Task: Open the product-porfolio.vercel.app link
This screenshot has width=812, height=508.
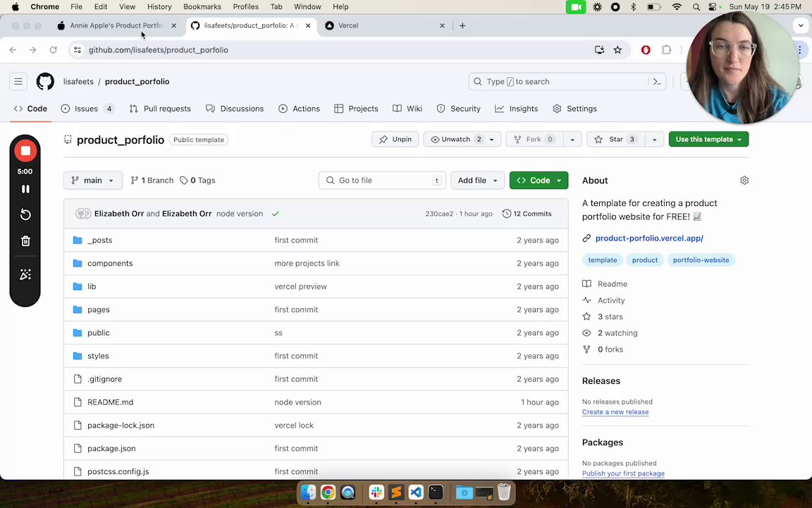Action: 649,238
